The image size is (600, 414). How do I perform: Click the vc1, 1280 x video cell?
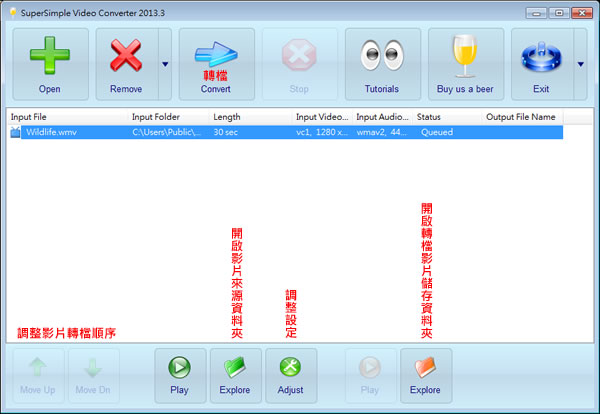322,132
